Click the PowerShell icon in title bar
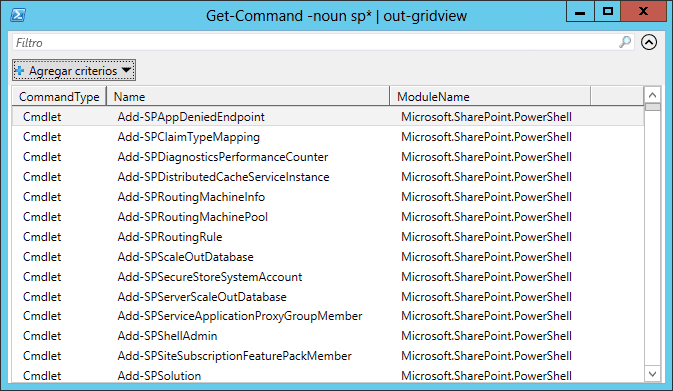Viewport: 673px width, 391px height. [18, 15]
